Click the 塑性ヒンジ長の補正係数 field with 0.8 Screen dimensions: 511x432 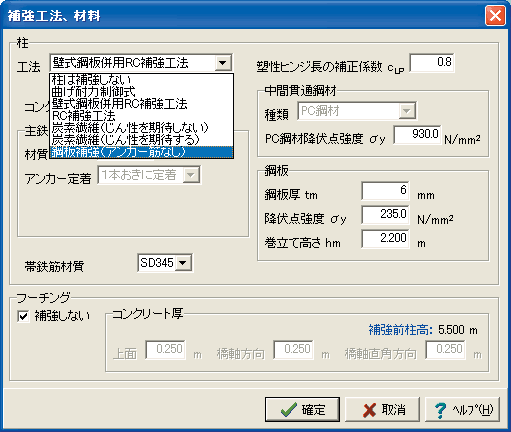coord(432,62)
